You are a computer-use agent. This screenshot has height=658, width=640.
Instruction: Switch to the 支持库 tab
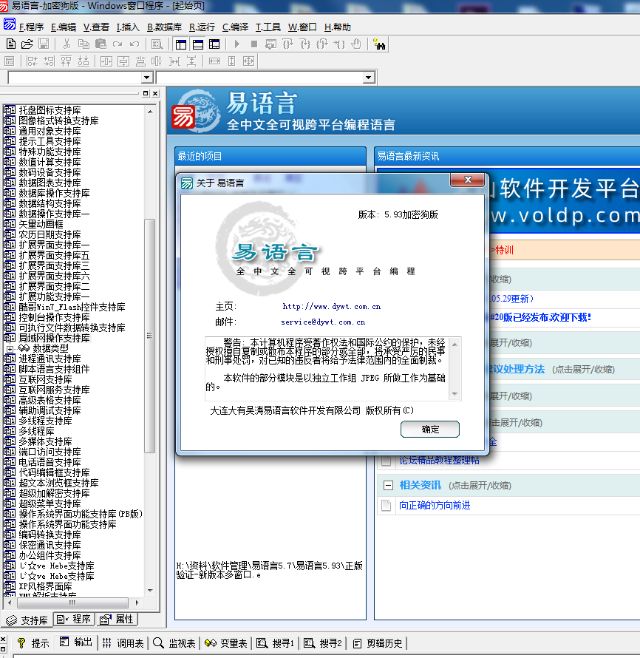[x=27, y=620]
